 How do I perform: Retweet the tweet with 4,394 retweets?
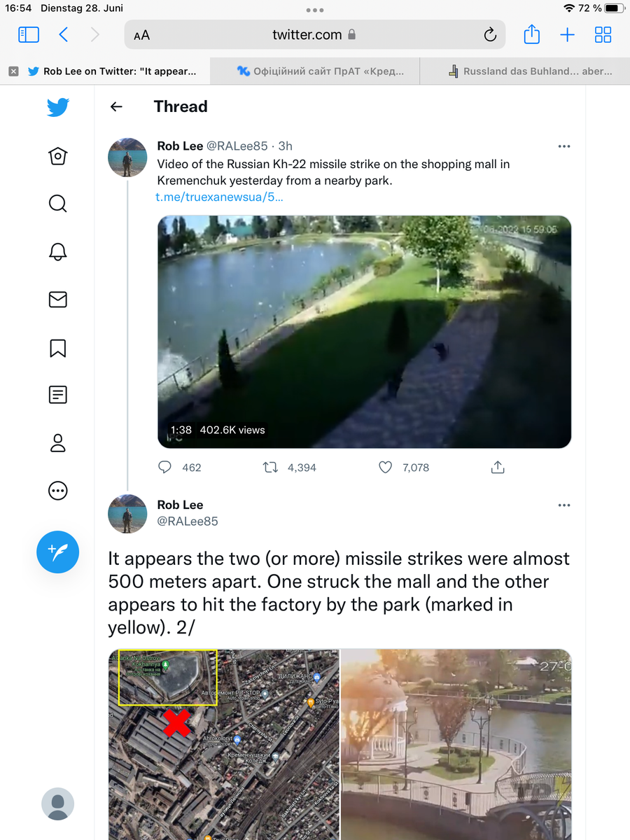(270, 467)
